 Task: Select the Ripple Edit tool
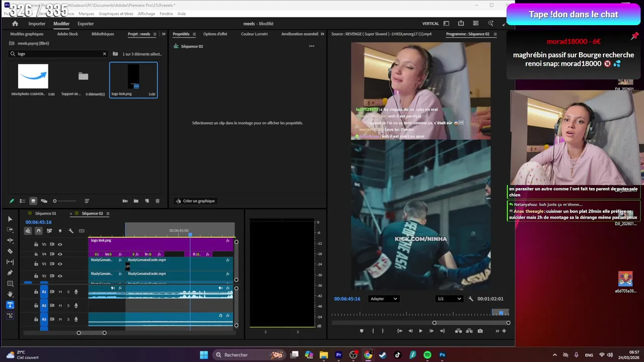(10, 240)
